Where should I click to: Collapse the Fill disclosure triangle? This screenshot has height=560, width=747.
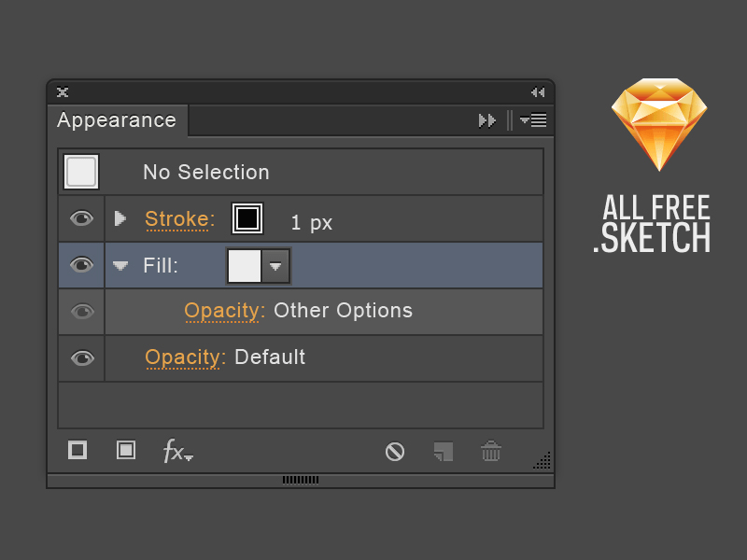coord(120,265)
